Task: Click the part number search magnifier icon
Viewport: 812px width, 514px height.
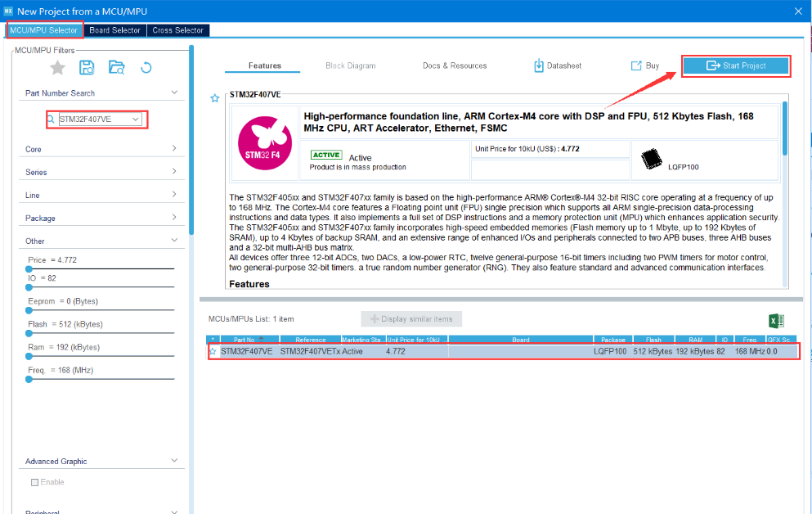Action: pyautogui.click(x=52, y=119)
